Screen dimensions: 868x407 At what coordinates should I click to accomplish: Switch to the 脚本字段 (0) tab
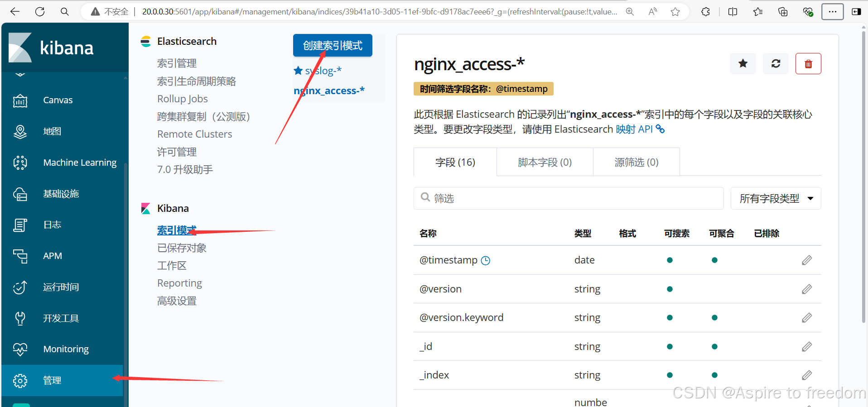(x=545, y=162)
